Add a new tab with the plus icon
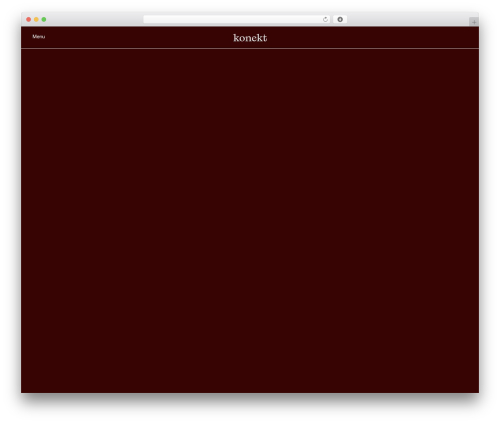The height and width of the screenshot is (423, 500). (x=474, y=22)
